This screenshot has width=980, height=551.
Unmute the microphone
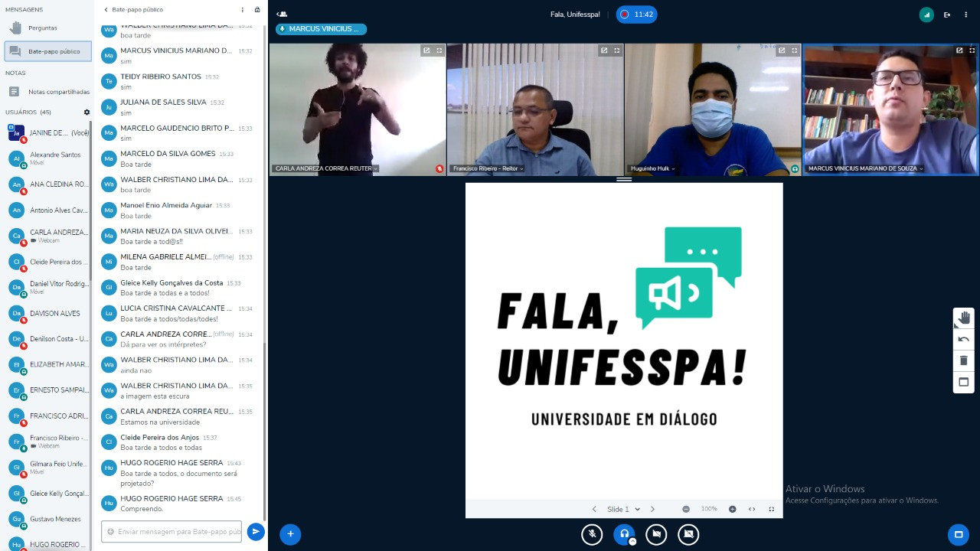pos(592,534)
